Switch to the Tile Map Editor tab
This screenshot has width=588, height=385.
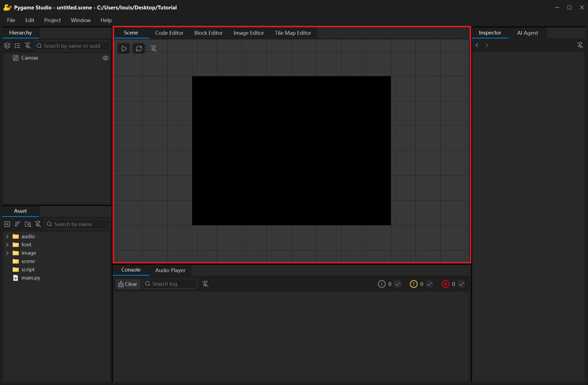293,33
